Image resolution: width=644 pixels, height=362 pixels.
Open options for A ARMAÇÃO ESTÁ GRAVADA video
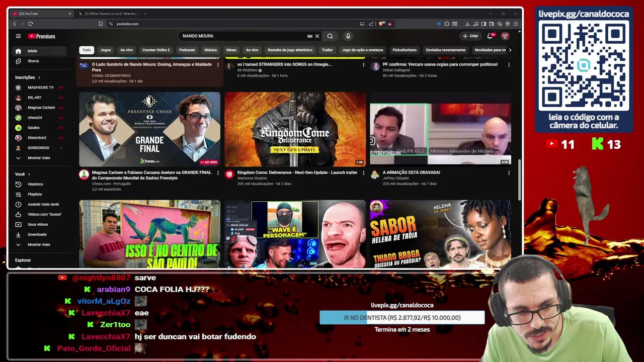point(509,173)
